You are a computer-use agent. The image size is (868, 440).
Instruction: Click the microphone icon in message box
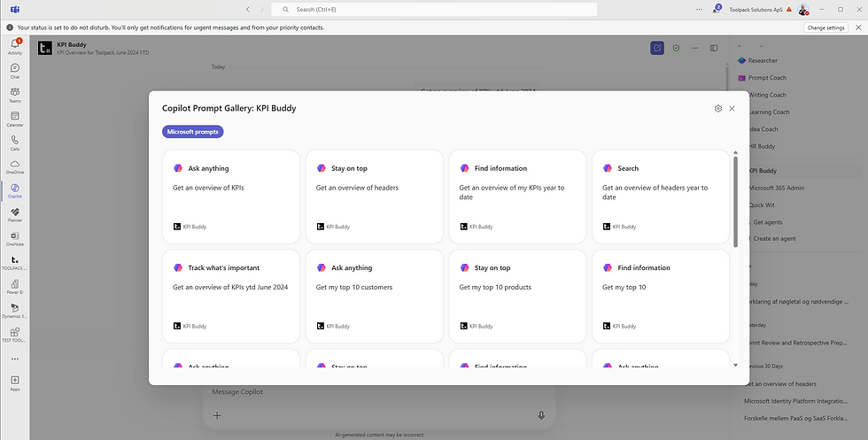pyautogui.click(x=541, y=414)
